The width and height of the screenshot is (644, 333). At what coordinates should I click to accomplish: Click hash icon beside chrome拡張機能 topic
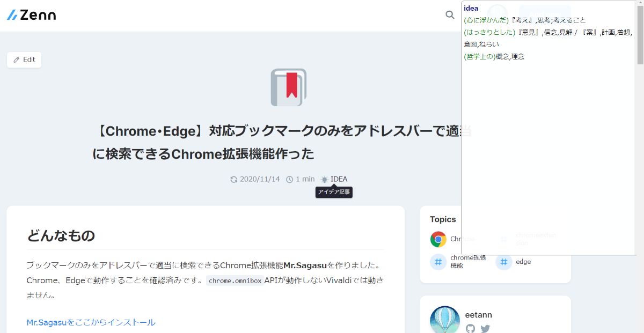[x=438, y=262]
